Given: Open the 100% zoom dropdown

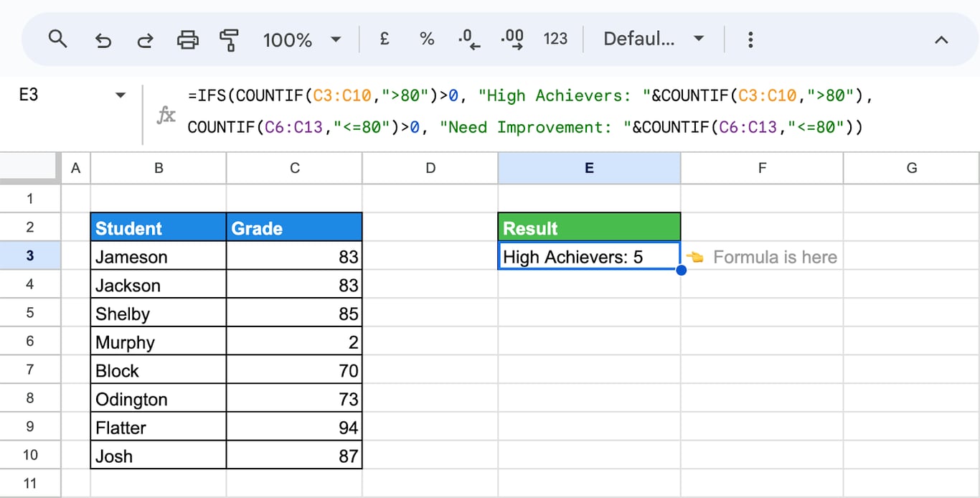Looking at the screenshot, I should 302,39.
